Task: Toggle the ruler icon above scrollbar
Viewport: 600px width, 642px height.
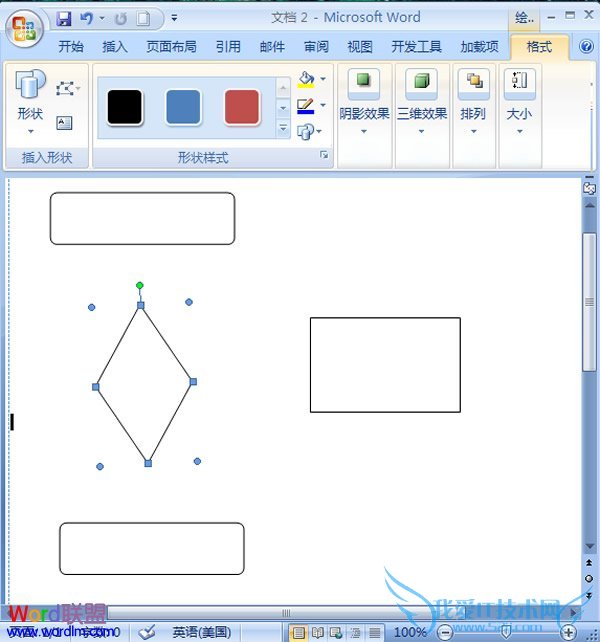Action: (x=589, y=188)
